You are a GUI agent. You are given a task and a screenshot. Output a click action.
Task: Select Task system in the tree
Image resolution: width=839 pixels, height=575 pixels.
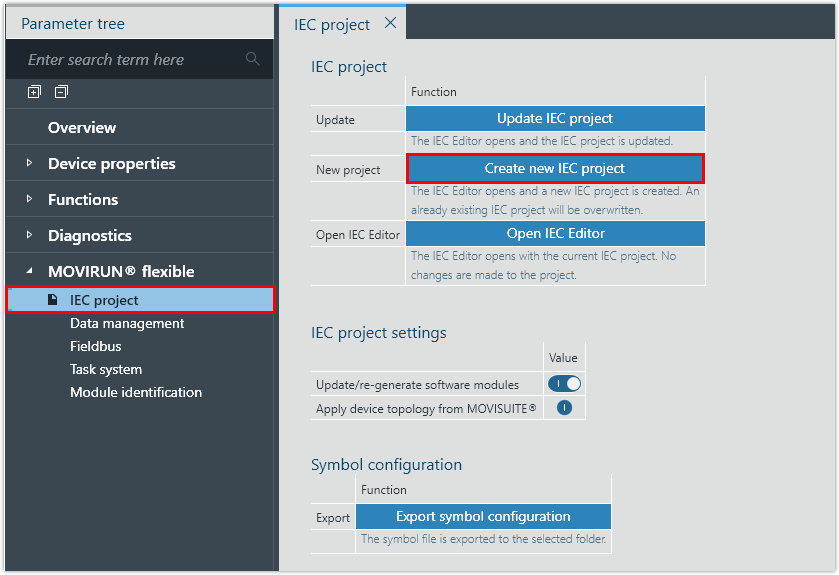pos(106,369)
